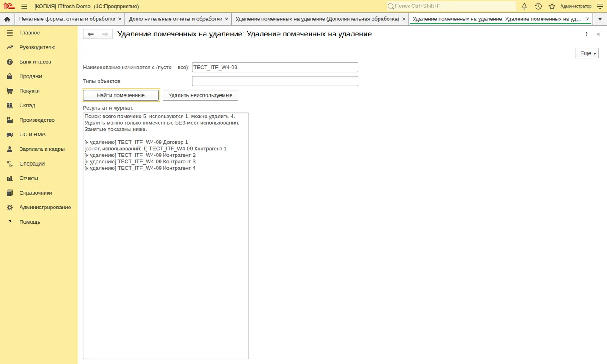
Task: Open the Банк и касса section
Action: [x=39, y=62]
